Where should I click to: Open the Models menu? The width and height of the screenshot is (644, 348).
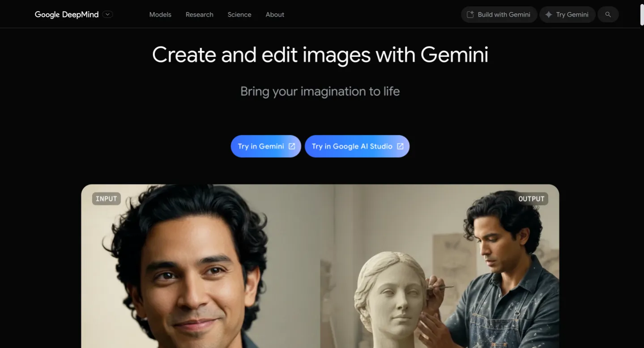point(160,14)
